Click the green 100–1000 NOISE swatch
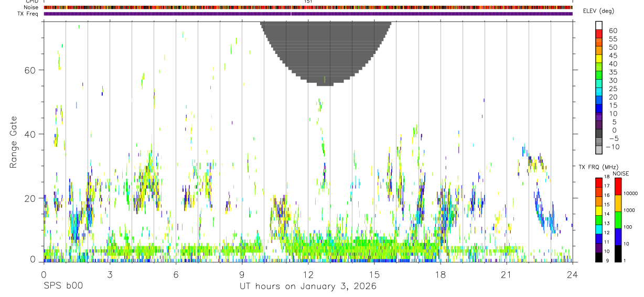Viewport: 644px width, 297px height. [x=618, y=220]
